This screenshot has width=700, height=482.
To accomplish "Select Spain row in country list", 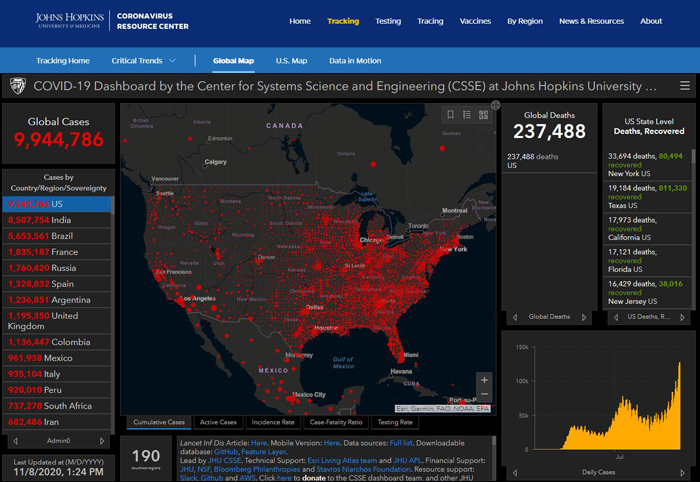I will (x=57, y=284).
